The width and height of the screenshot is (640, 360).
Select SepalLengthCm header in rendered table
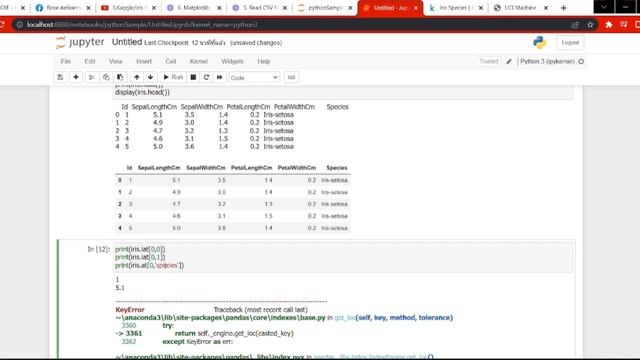point(159,168)
